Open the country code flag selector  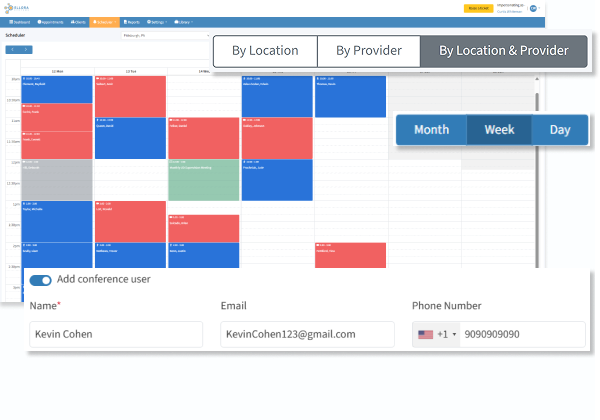(436, 334)
